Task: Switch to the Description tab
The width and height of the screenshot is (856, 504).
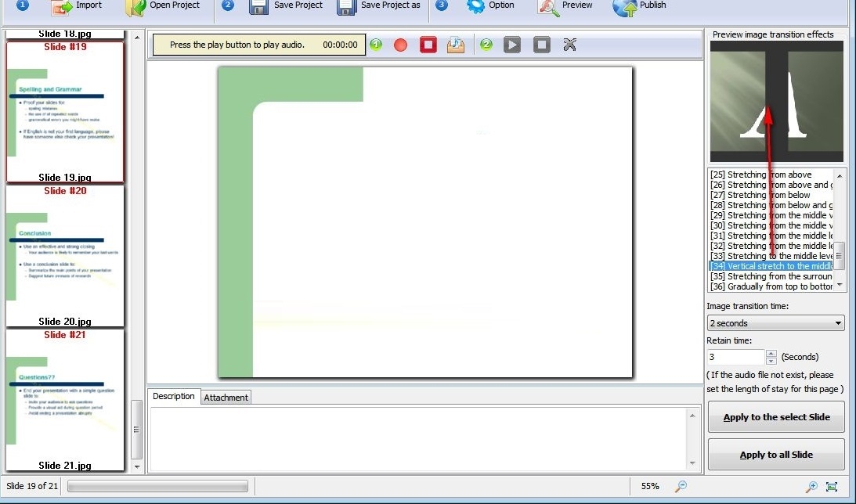Action: tap(174, 397)
